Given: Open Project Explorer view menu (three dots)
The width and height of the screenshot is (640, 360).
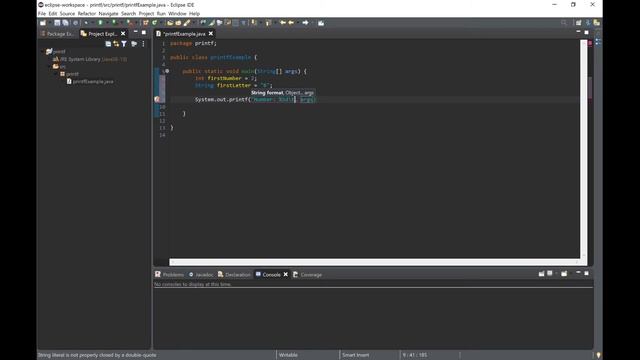Looking at the screenshot, I should [143, 44].
